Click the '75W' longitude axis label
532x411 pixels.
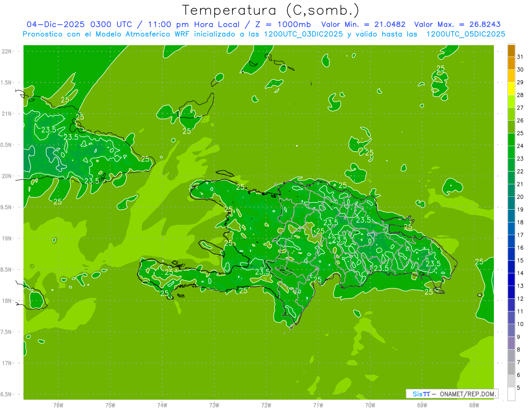[110, 405]
